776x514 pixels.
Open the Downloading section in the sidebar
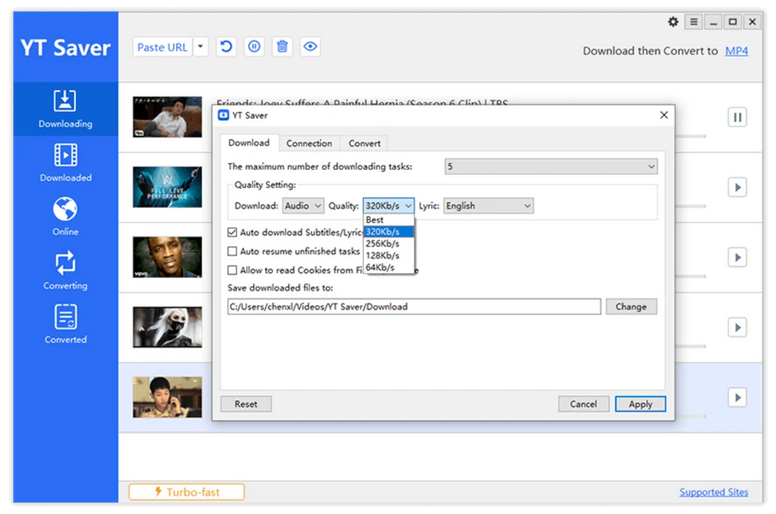(65, 109)
